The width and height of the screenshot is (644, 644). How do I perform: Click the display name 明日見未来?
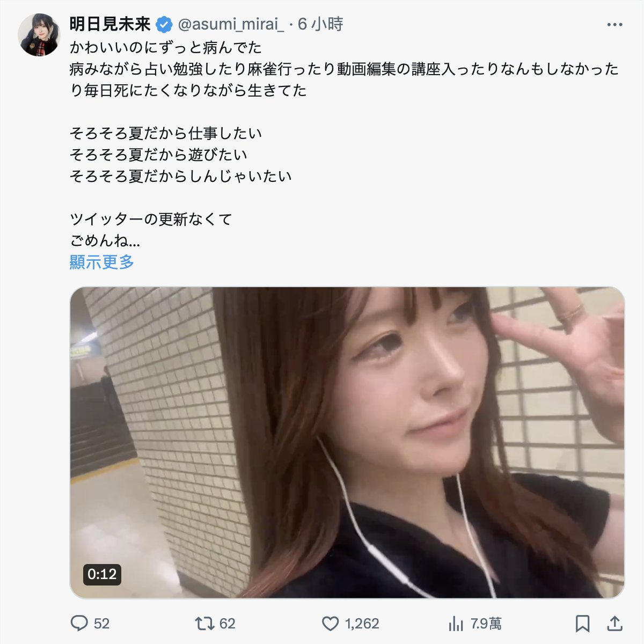[x=110, y=24]
